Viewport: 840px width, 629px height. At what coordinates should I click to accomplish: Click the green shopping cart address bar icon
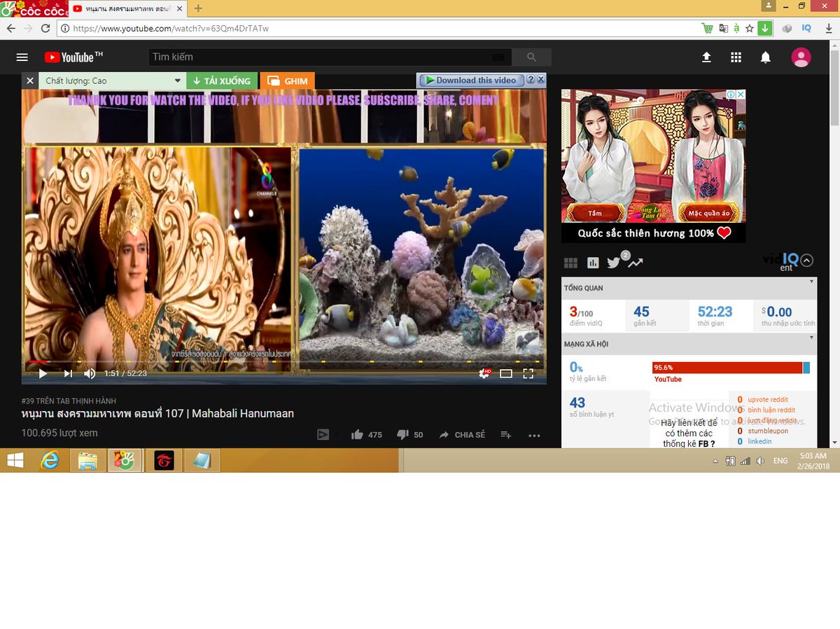click(x=708, y=28)
